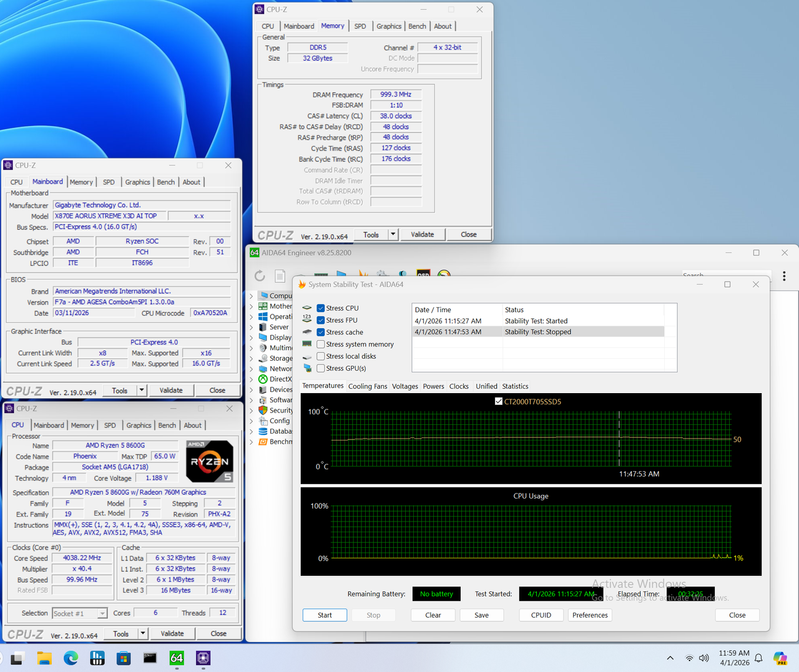
Task: Expand the Storage node in AIDA64 tree
Action: point(252,358)
